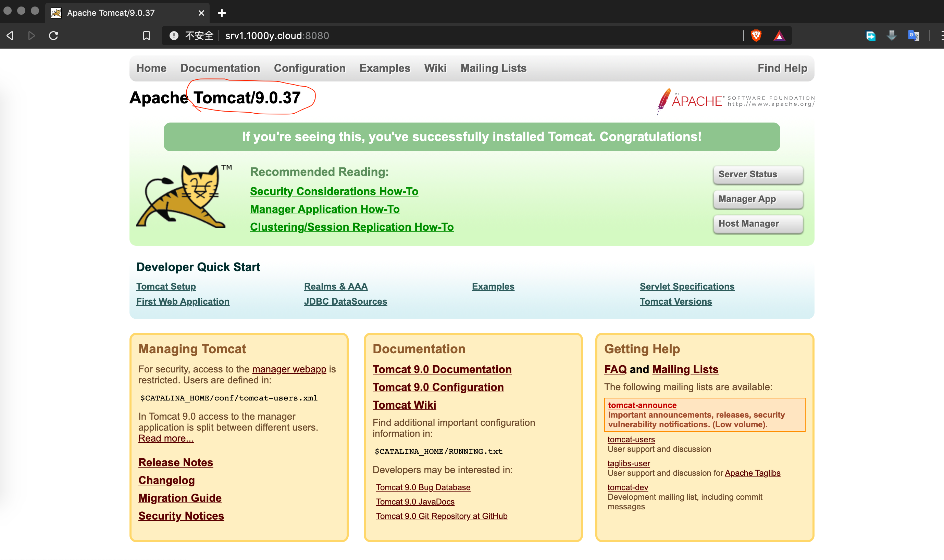The width and height of the screenshot is (944, 560).
Task: Open Tomcat 9.0 JavaDocs link
Action: pyautogui.click(x=415, y=501)
